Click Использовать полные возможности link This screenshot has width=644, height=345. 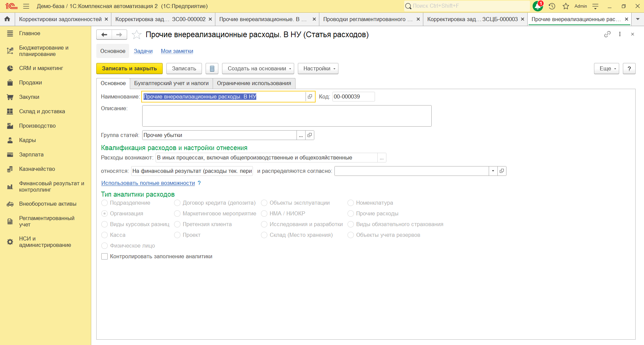coord(148,183)
